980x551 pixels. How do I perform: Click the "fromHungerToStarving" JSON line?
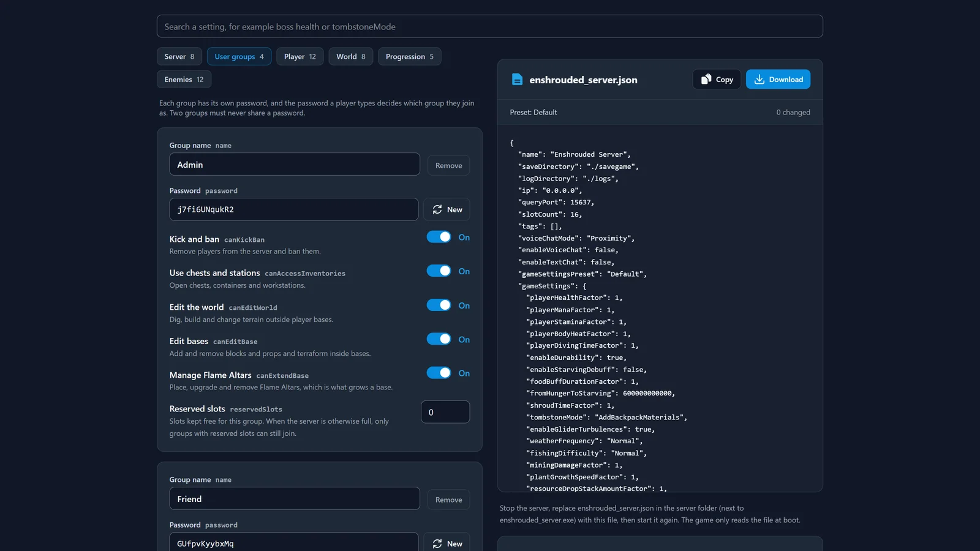click(600, 393)
